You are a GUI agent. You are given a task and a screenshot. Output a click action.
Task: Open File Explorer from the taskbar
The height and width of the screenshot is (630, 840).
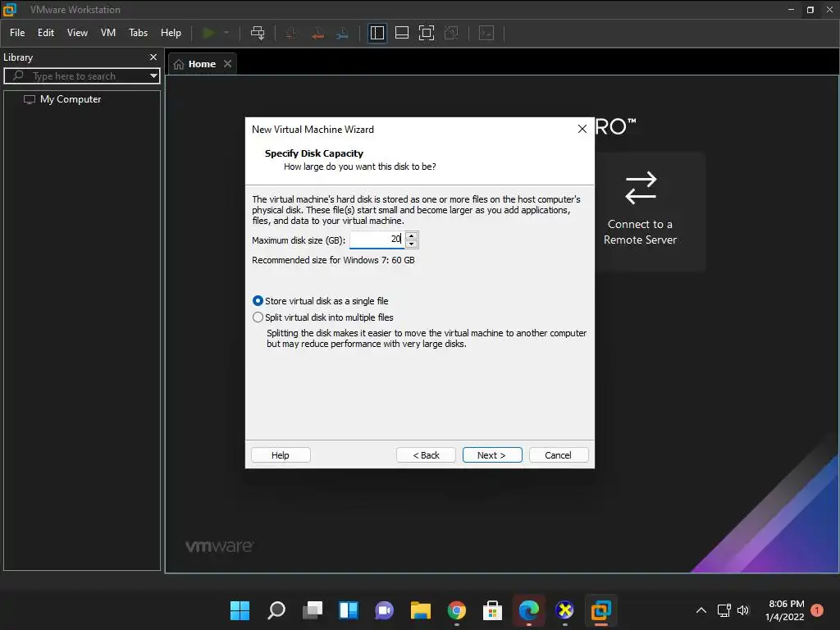point(421,610)
